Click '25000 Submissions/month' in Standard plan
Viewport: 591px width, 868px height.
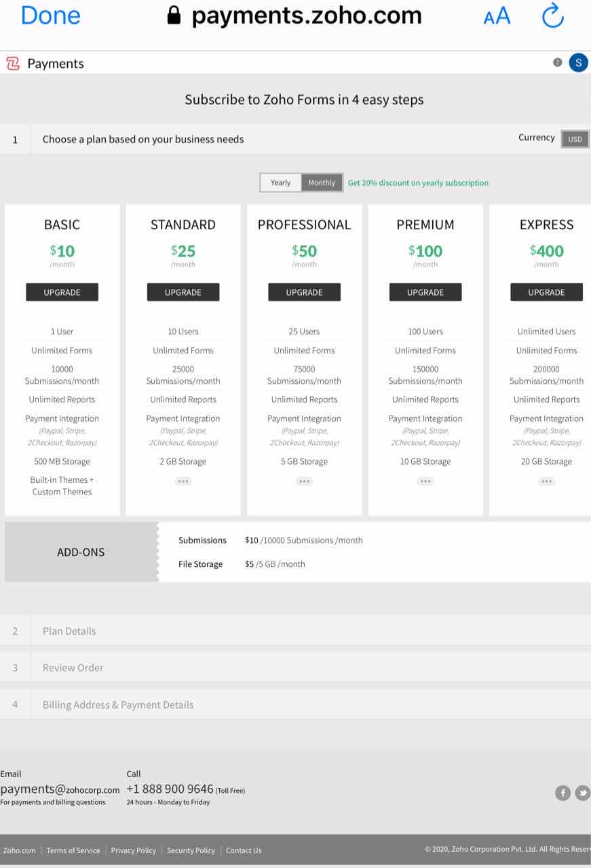[183, 375]
